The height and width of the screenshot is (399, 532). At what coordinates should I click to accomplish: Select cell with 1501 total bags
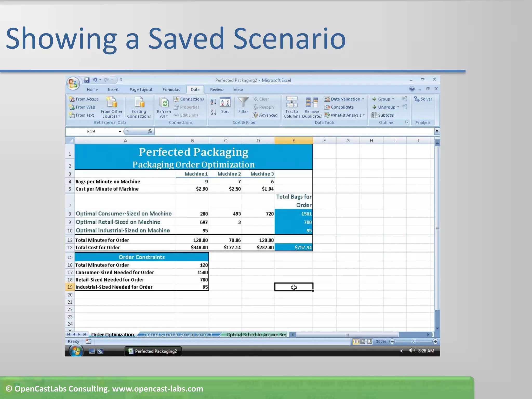(294, 214)
